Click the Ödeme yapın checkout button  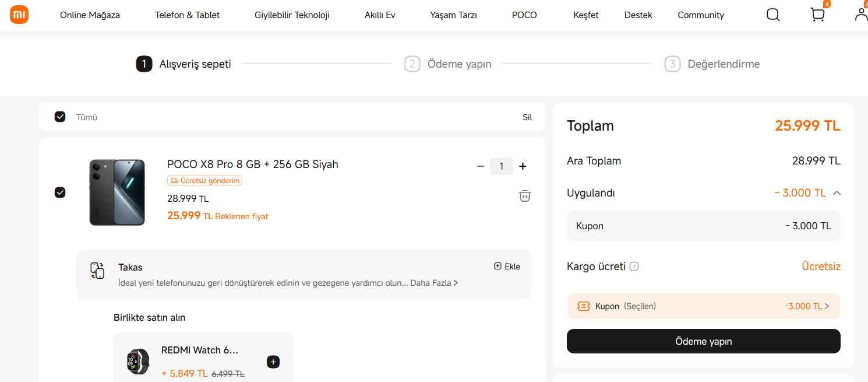[x=704, y=341]
